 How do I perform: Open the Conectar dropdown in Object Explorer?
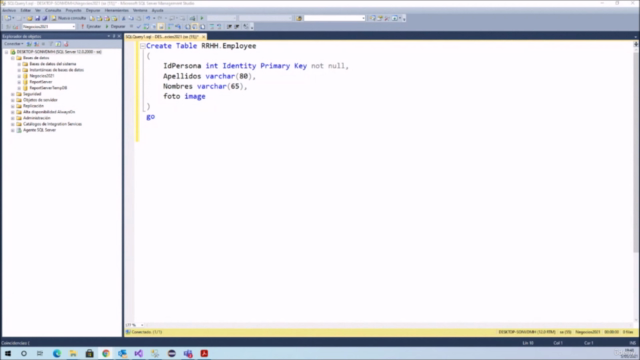(x=13, y=44)
